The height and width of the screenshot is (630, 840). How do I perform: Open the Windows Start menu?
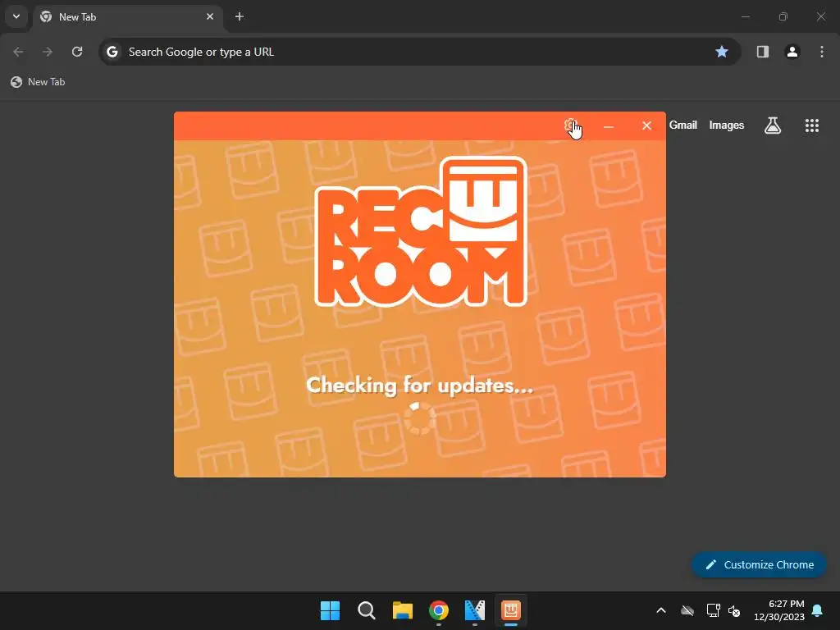330,610
